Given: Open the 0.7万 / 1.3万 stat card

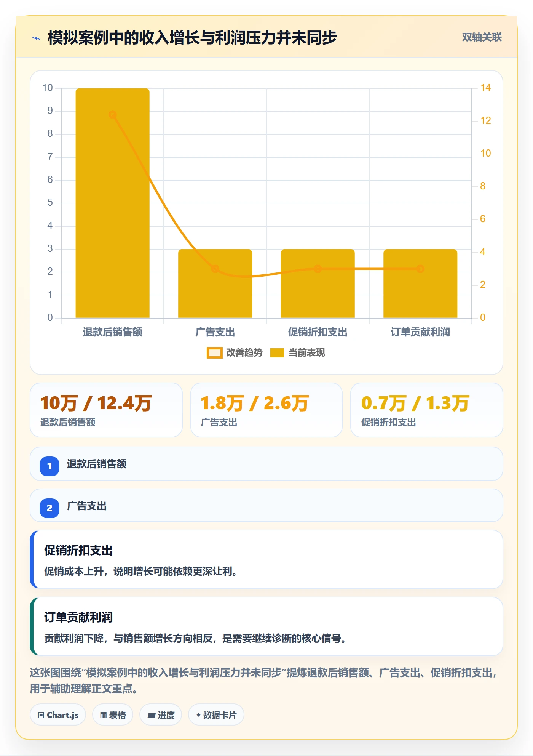Looking at the screenshot, I should coord(427,410).
